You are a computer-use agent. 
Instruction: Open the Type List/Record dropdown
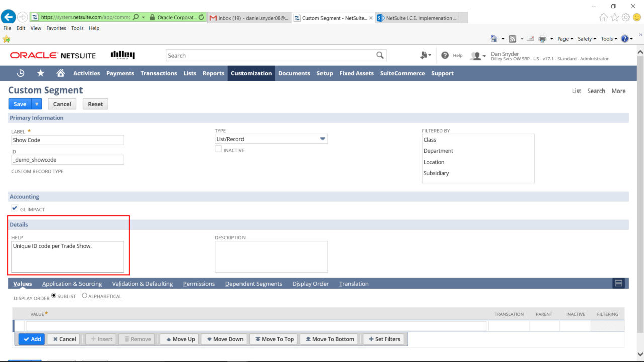322,139
